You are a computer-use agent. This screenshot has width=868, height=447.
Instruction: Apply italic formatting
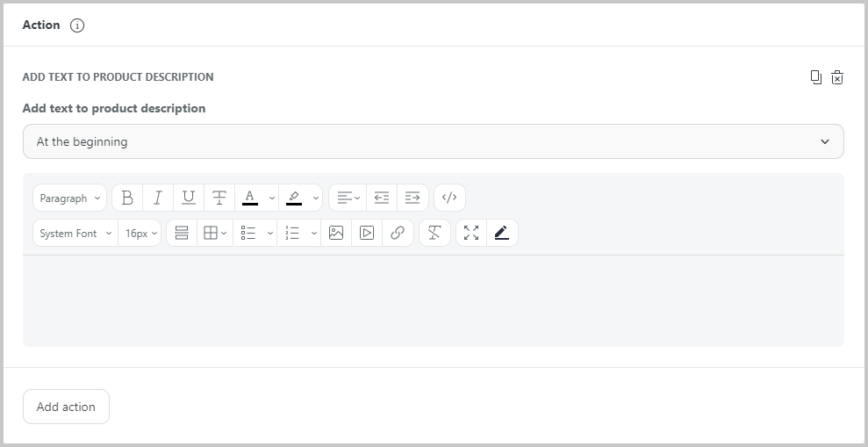[x=158, y=198]
